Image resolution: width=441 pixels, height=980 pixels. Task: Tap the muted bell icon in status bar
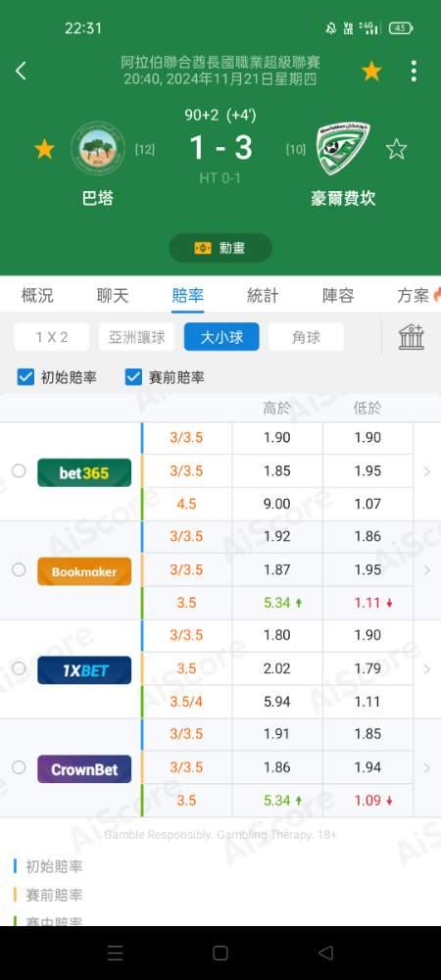tap(331, 28)
